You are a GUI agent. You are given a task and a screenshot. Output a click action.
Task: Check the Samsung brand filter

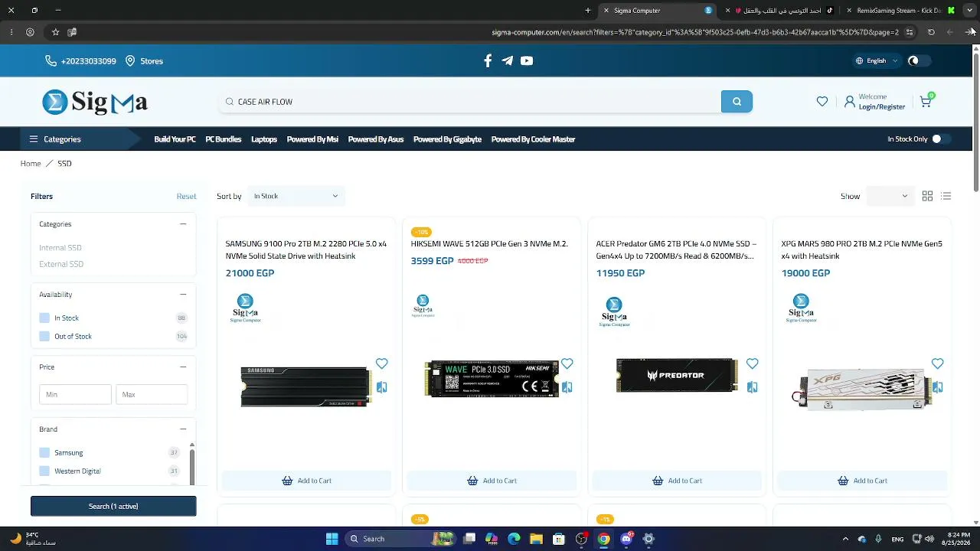44,453
